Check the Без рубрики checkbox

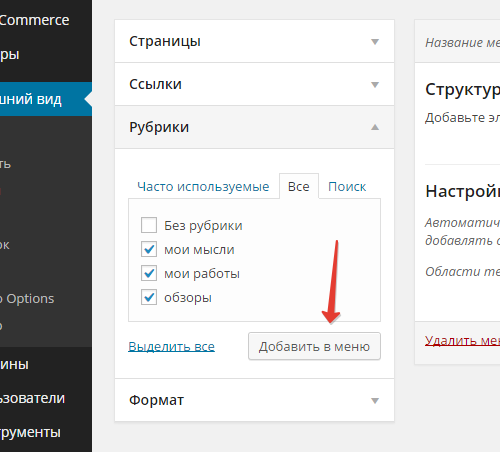pyautogui.click(x=149, y=225)
